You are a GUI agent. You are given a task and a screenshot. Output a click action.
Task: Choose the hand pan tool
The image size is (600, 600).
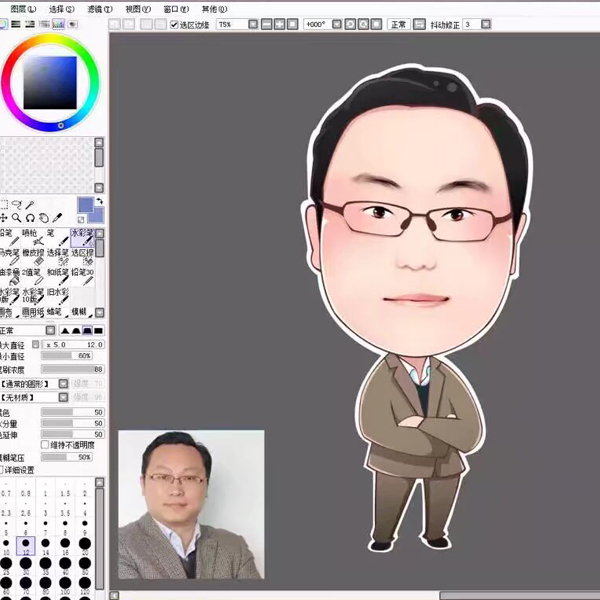45,217
